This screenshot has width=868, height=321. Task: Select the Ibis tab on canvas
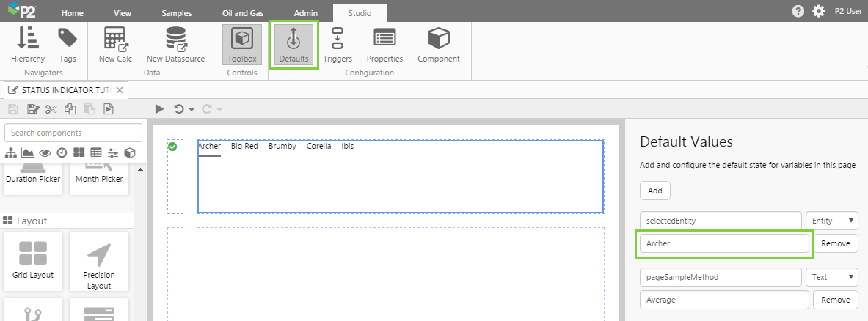point(348,147)
